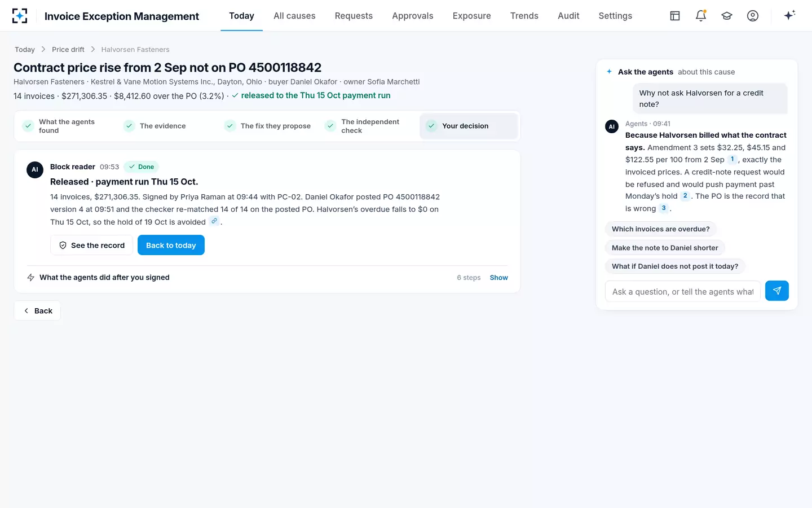
Task: Click 'See the record' button
Action: [x=92, y=245]
